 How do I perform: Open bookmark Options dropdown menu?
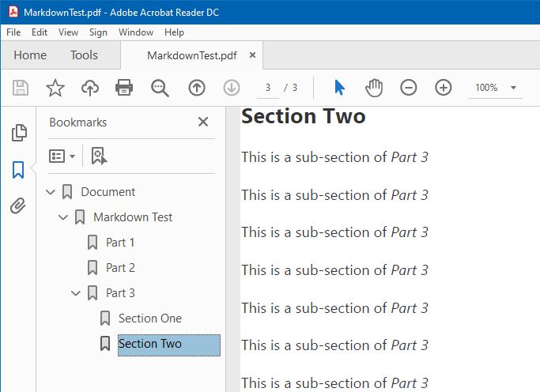pos(62,156)
